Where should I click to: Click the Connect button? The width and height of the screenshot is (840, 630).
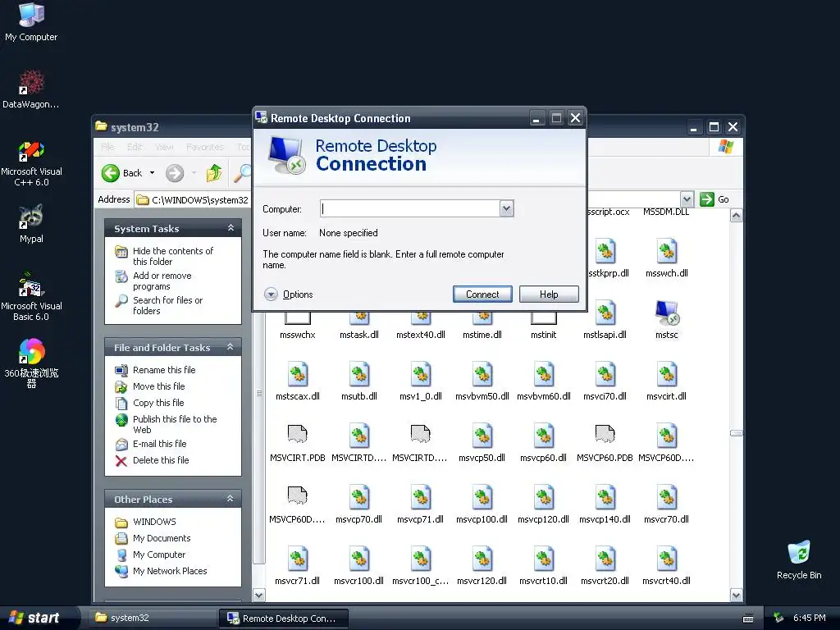coord(482,294)
